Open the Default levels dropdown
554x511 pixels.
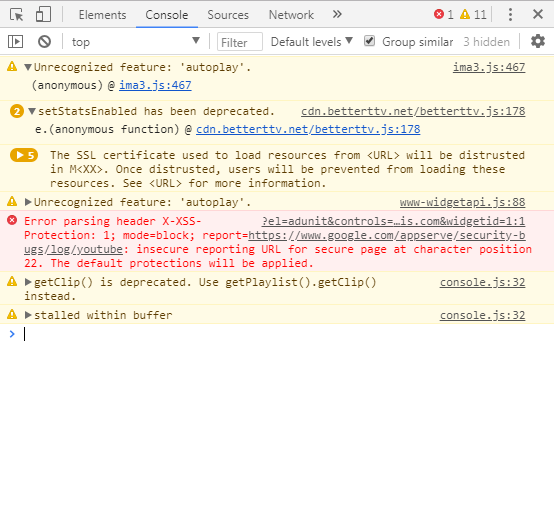pyautogui.click(x=312, y=42)
